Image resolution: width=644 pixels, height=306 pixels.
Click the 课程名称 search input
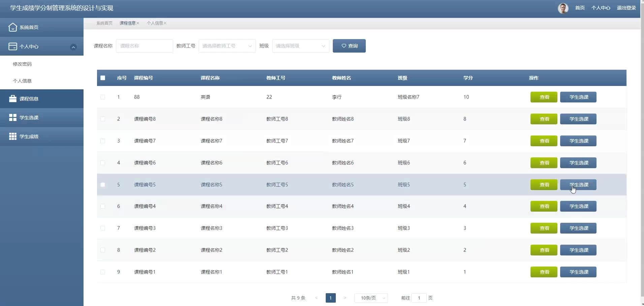click(x=144, y=46)
